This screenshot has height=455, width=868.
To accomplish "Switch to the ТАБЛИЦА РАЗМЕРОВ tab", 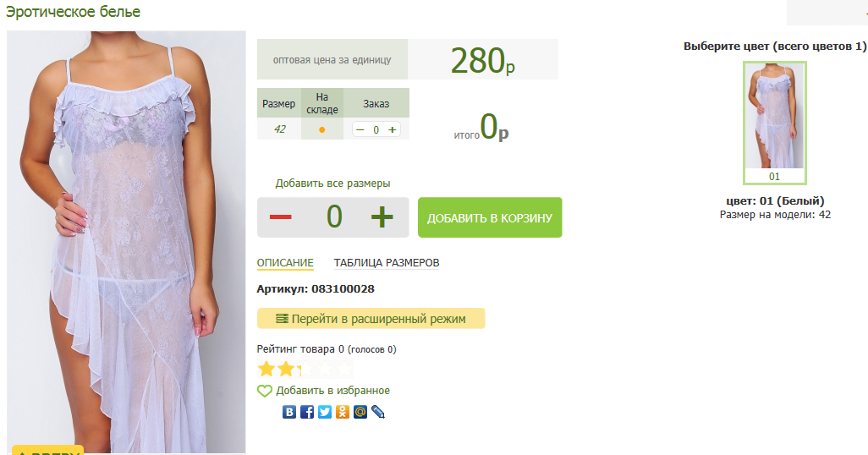I will click(387, 263).
